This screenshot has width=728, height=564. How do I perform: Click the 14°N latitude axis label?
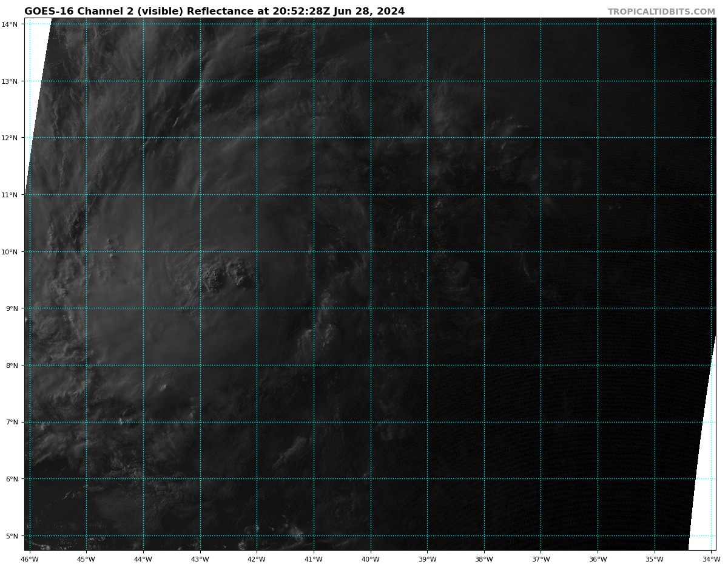[x=11, y=24]
